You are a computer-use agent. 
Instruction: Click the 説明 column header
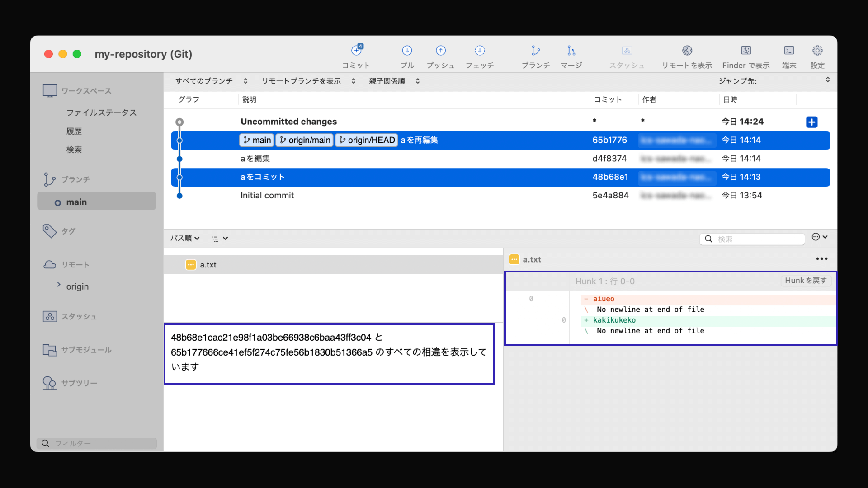[249, 99]
